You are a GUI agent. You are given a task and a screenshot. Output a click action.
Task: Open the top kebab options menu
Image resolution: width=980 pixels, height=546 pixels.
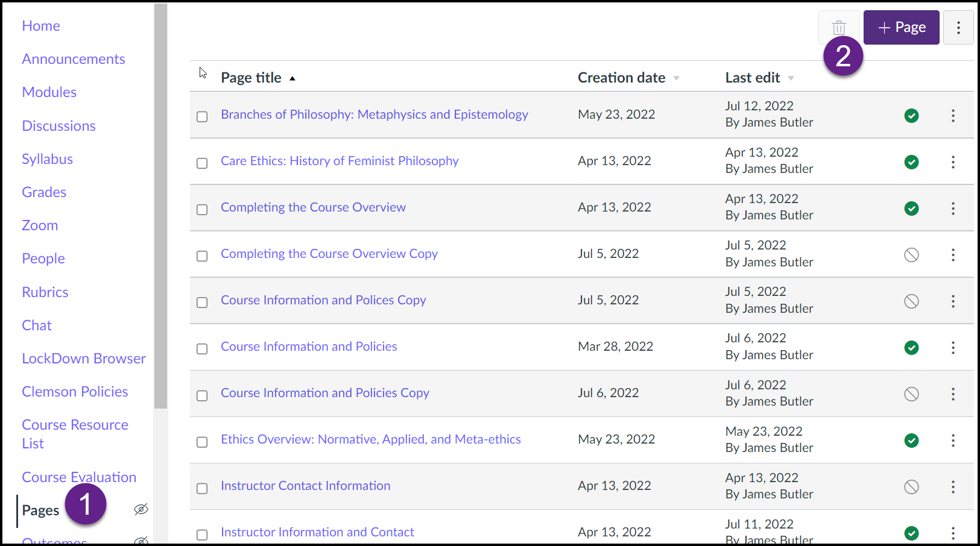958,27
